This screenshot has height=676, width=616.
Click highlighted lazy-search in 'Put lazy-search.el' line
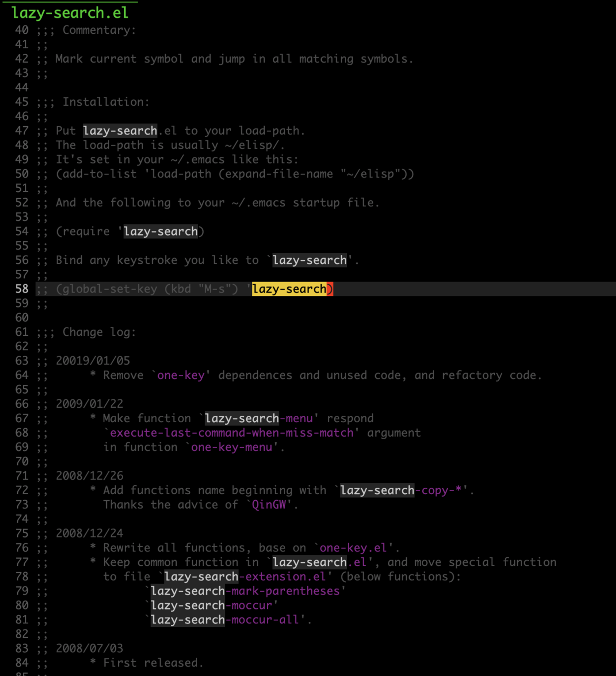[x=120, y=131]
